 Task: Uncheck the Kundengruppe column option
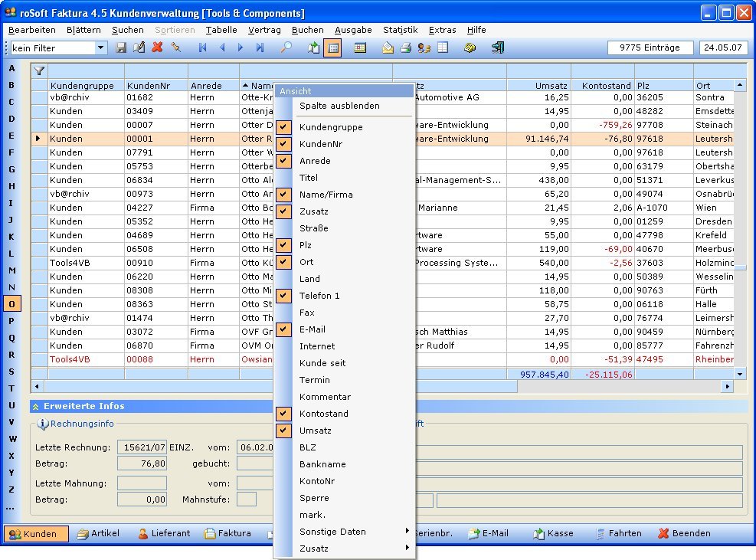[331, 127]
